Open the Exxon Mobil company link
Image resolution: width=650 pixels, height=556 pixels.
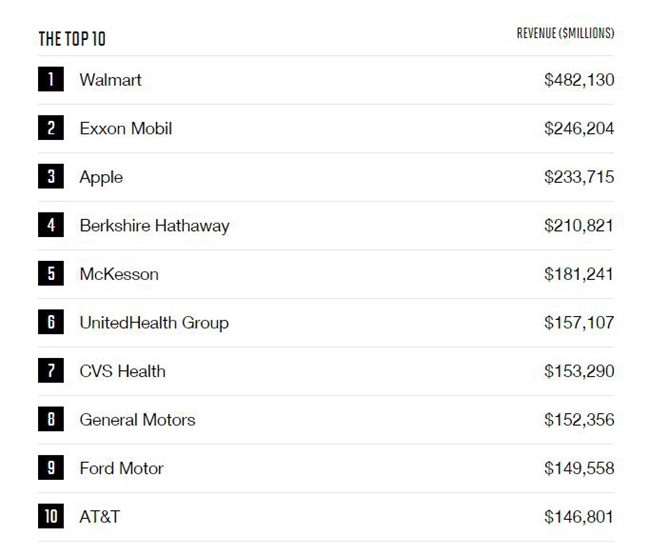click(125, 128)
